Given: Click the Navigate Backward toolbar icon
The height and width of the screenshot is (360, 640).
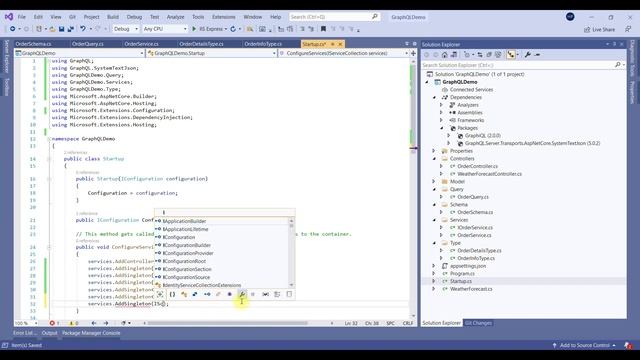Looking at the screenshot, I should coord(13,29).
